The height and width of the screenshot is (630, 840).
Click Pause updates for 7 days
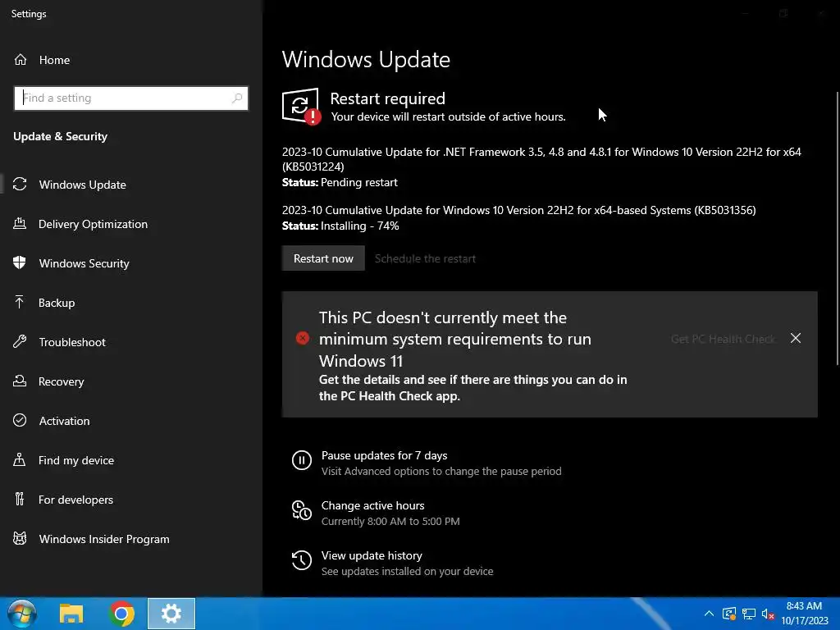point(384,455)
